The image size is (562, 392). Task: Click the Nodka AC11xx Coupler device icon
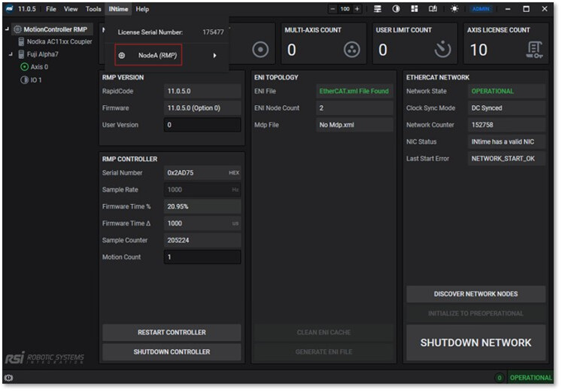(x=21, y=41)
